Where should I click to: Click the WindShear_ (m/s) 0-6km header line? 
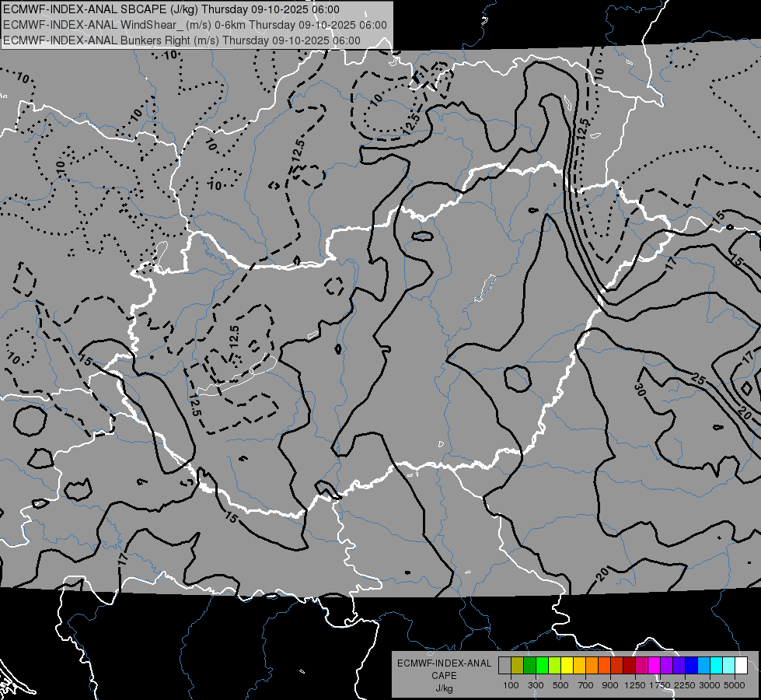coord(195,25)
